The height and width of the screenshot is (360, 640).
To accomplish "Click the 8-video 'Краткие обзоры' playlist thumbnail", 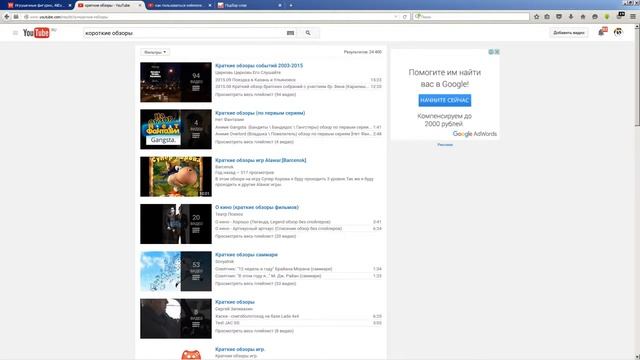I will click(176, 319).
